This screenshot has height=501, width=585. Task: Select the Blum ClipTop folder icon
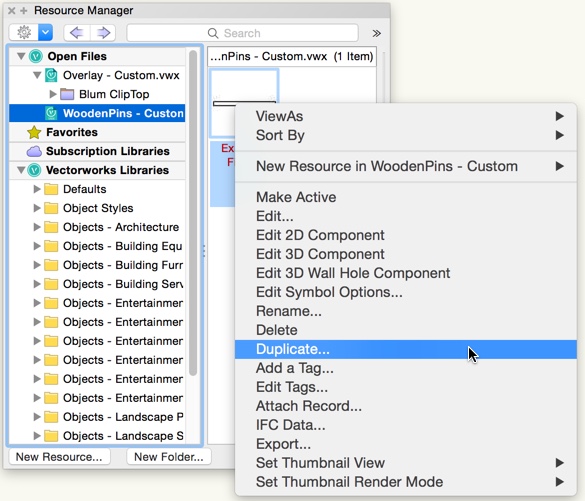tap(67, 94)
